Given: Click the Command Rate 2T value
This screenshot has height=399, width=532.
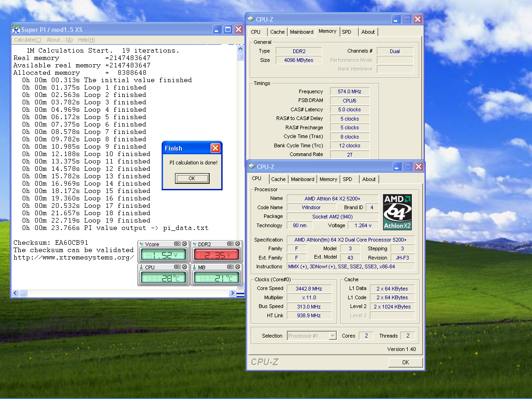Looking at the screenshot, I should [x=350, y=155].
